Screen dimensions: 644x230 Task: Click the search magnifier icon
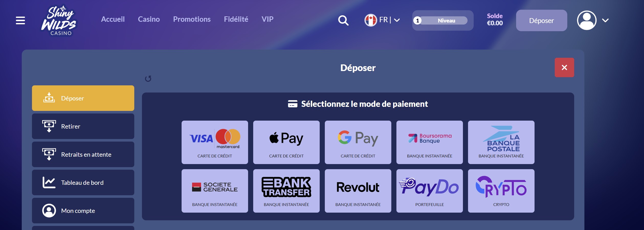(343, 20)
